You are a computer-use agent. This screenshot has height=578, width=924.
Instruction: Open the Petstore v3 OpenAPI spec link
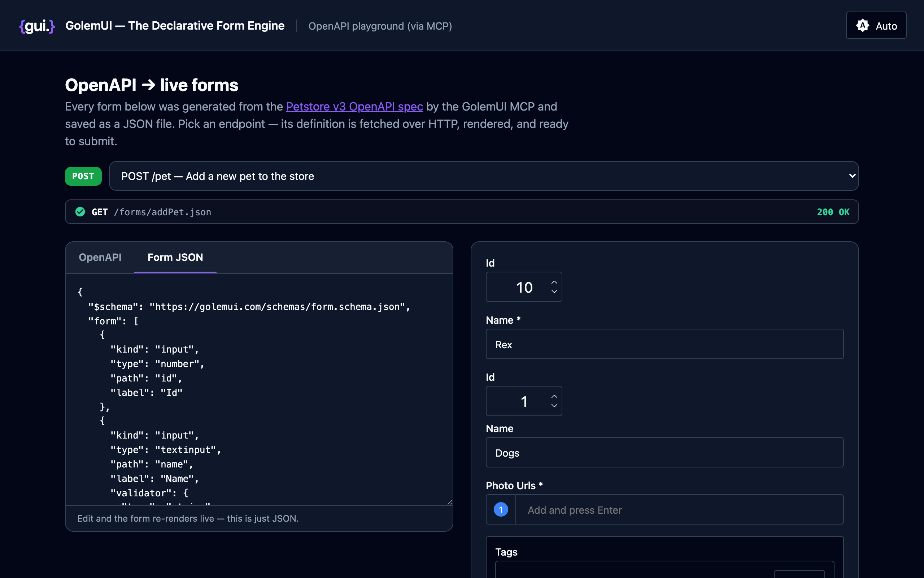pyautogui.click(x=354, y=106)
